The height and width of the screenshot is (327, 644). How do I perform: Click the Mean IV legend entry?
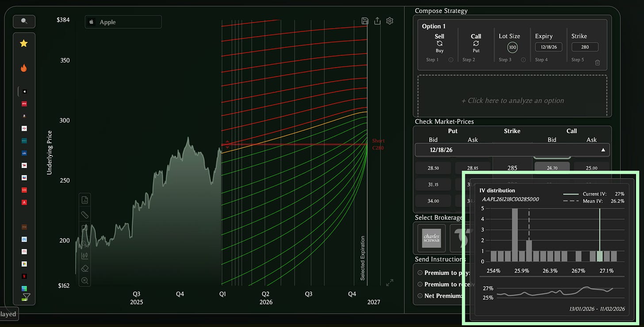593,201
